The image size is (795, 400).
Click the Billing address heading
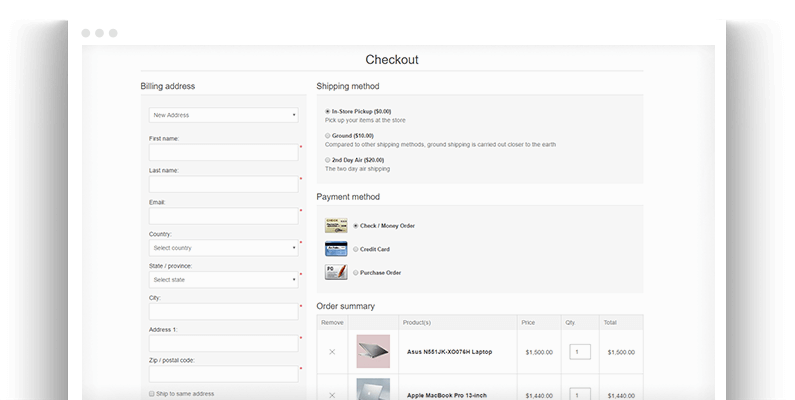[x=168, y=86]
